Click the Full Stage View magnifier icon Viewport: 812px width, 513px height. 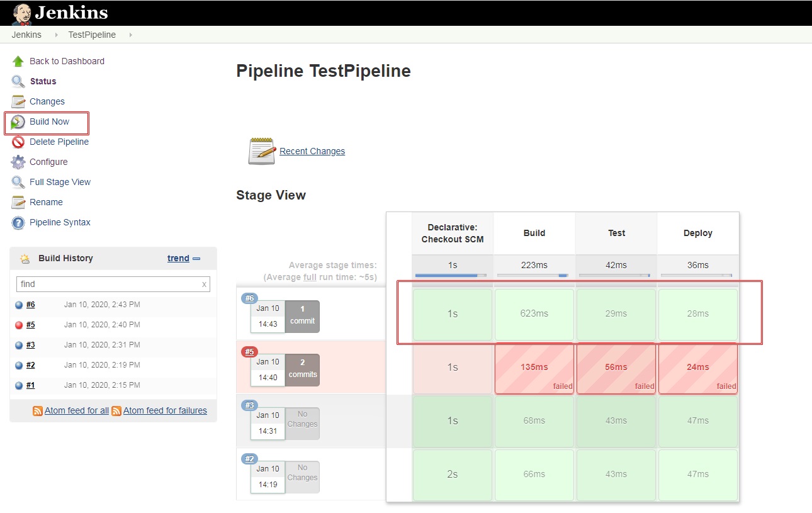coord(18,182)
